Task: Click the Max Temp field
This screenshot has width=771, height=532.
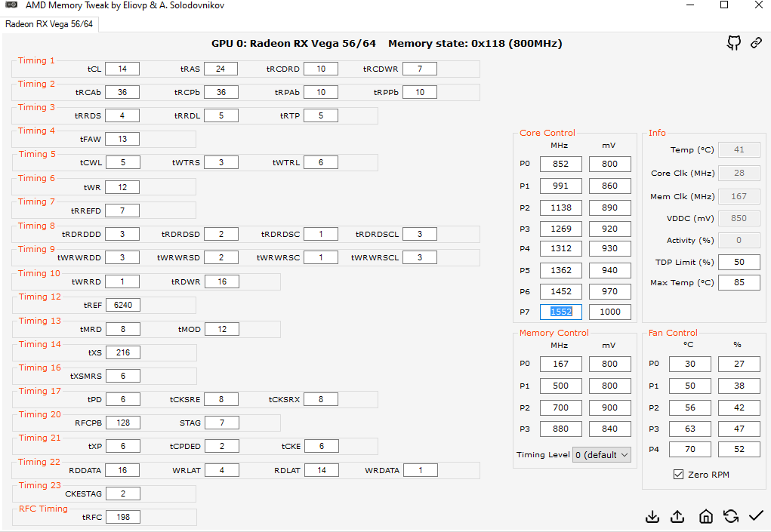Action: (x=739, y=282)
